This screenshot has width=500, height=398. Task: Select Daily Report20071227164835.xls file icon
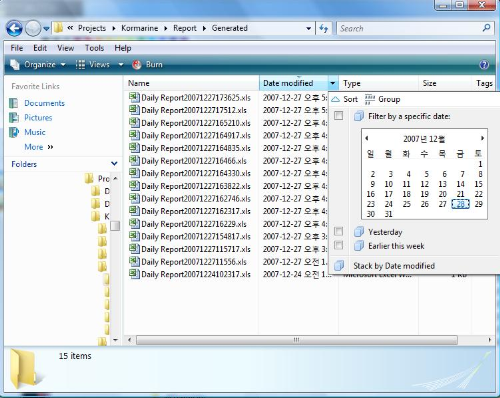pyautogui.click(x=134, y=148)
